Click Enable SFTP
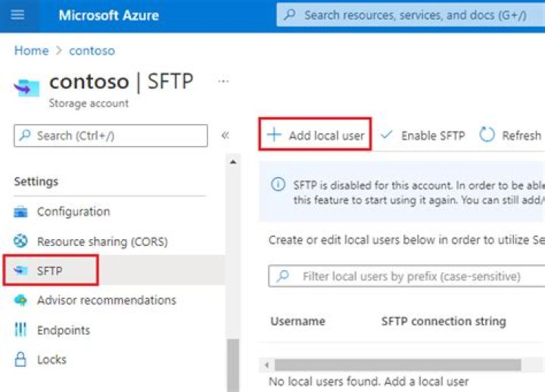Screen dimensions: 545x392 click(x=422, y=135)
